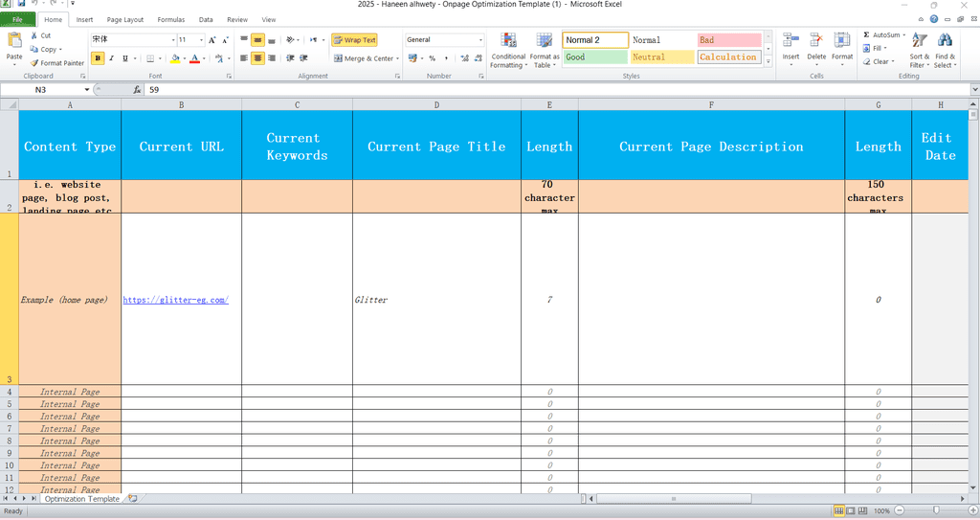This screenshot has width=980, height=520.
Task: Switch to the Page Layout ribbon tab
Action: (x=125, y=19)
